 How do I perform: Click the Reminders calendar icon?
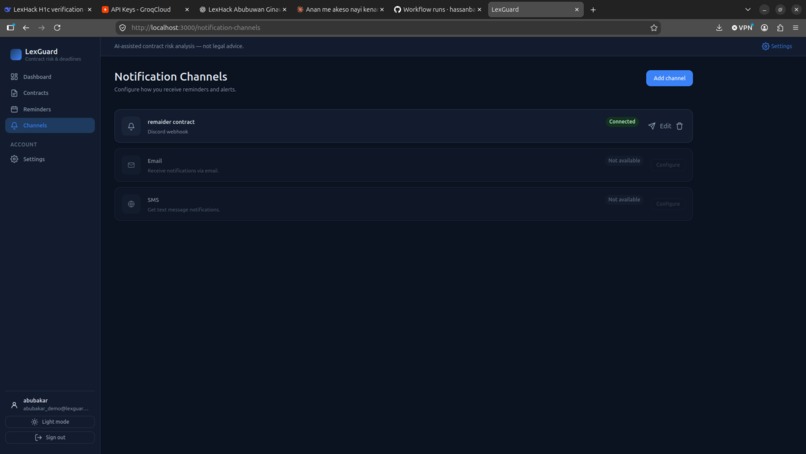coord(14,110)
